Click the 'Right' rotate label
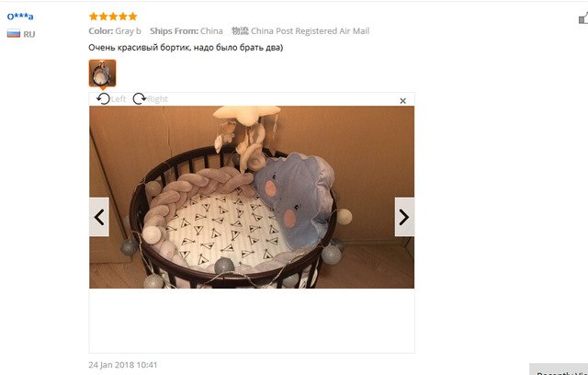The height and width of the screenshot is (375, 588). click(157, 99)
